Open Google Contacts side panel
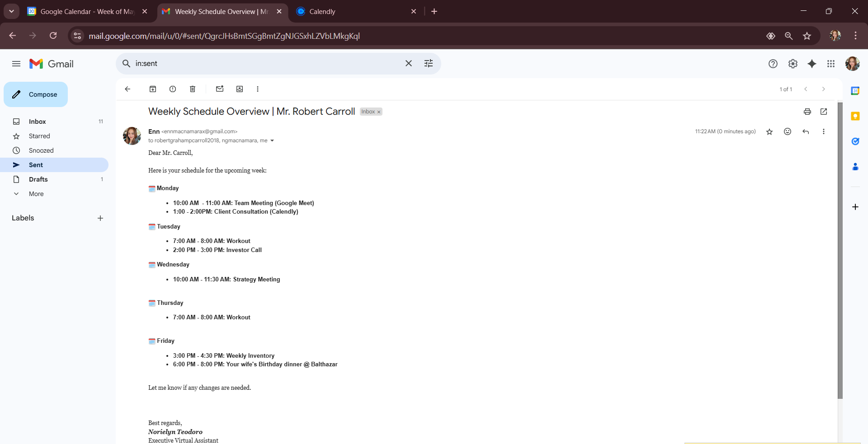Image resolution: width=868 pixels, height=444 pixels. pos(855,167)
